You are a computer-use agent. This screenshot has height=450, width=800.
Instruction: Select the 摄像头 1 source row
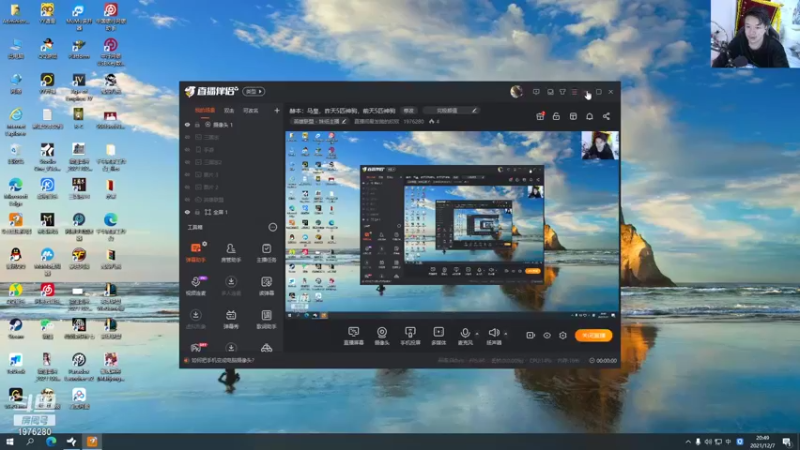point(231,124)
